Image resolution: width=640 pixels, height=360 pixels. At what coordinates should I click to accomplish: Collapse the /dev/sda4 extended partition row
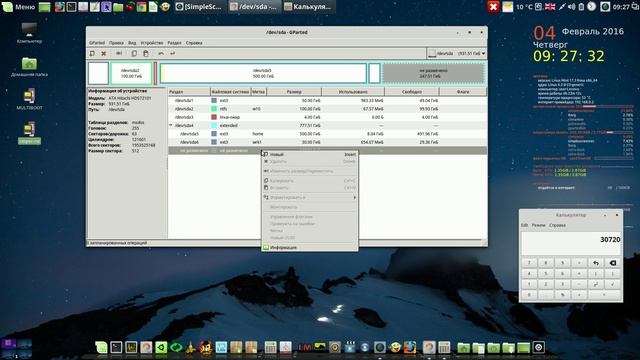pos(171,125)
